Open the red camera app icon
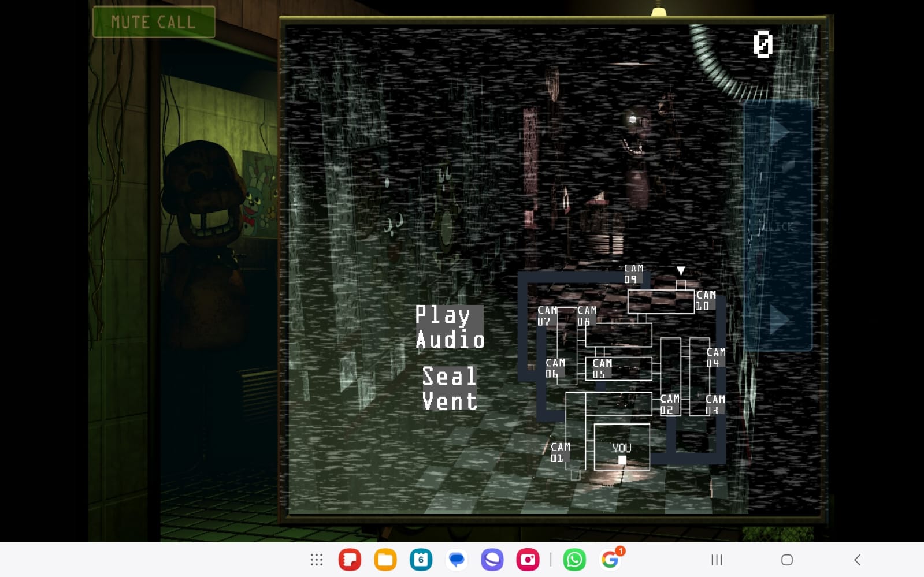Viewport: 924px width, 577px height. click(528, 560)
